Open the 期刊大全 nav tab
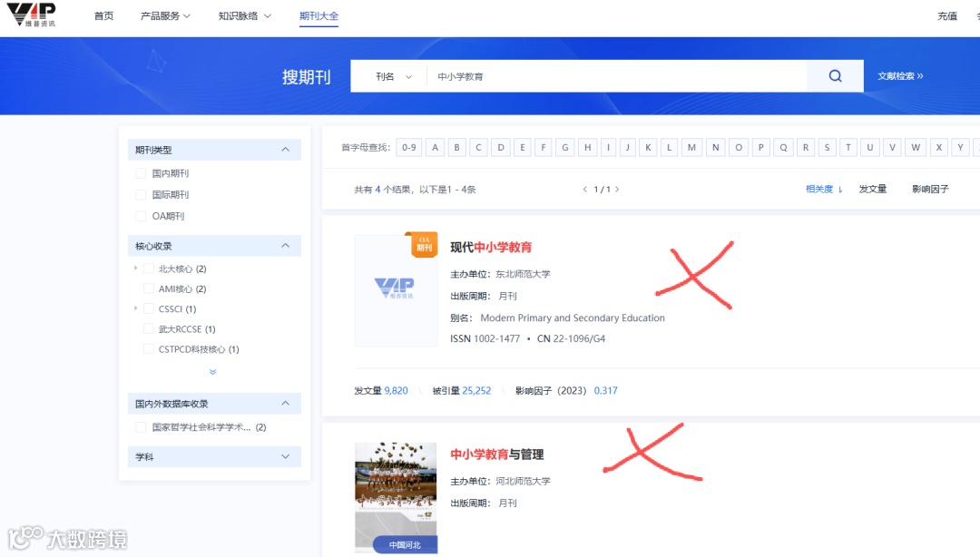The height and width of the screenshot is (557, 980). [x=318, y=15]
